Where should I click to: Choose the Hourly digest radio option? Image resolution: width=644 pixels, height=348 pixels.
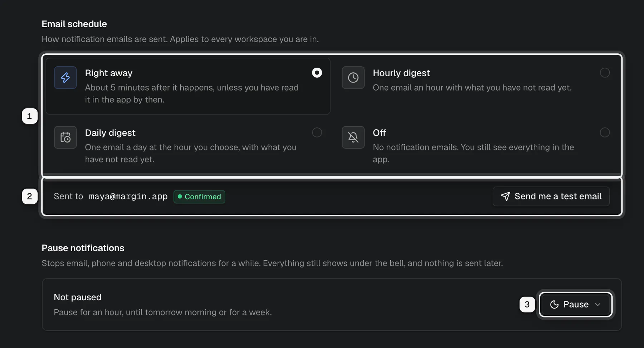pos(605,73)
